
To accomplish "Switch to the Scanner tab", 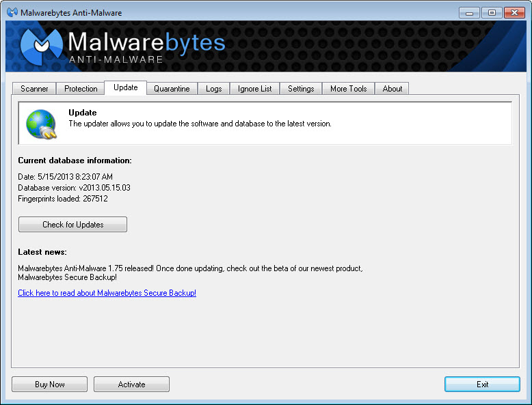I will click(34, 89).
